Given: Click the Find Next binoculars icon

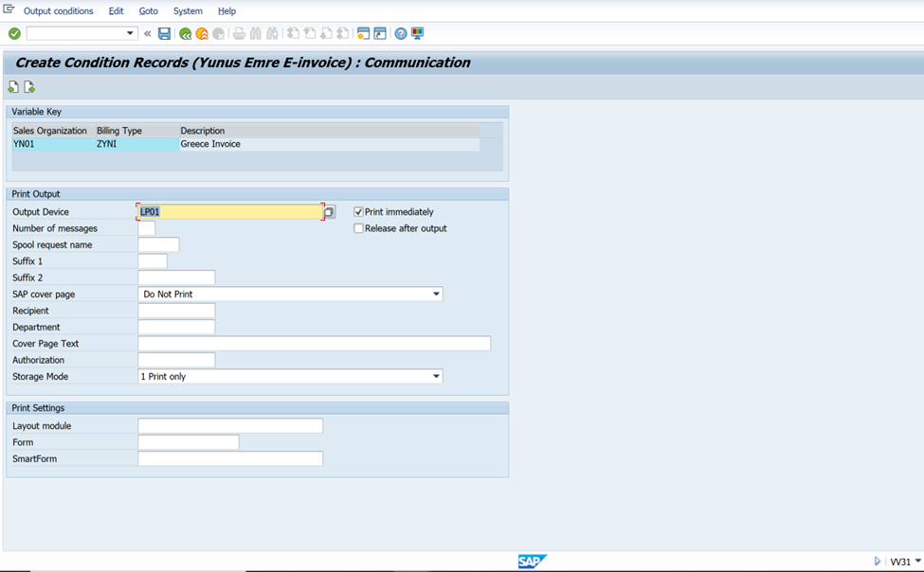Looking at the screenshot, I should pyautogui.click(x=272, y=33).
